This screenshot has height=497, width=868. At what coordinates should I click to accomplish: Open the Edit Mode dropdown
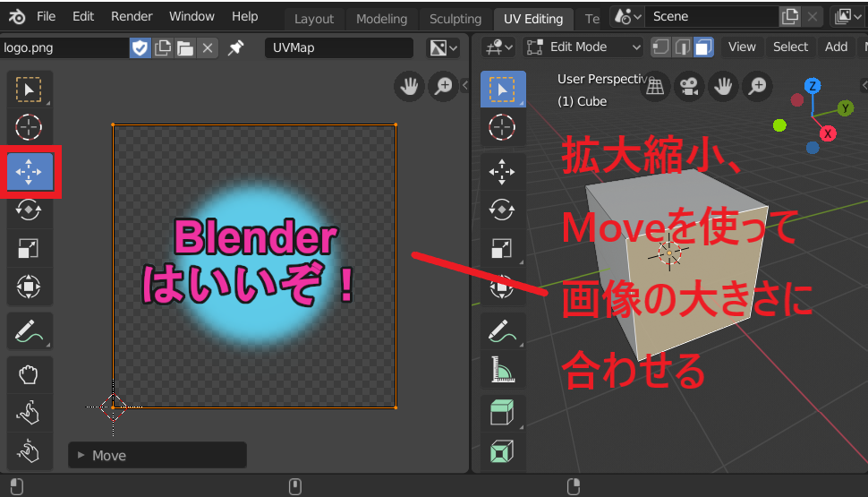[583, 47]
